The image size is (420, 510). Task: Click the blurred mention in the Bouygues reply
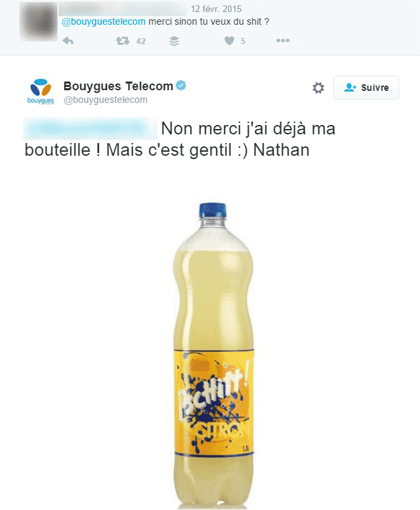tap(90, 128)
